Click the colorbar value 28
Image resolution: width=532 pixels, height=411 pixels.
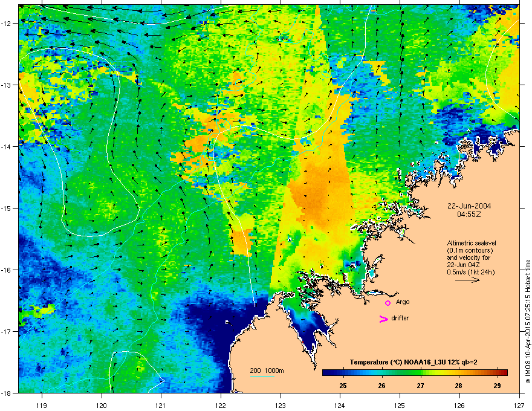coord(458,386)
